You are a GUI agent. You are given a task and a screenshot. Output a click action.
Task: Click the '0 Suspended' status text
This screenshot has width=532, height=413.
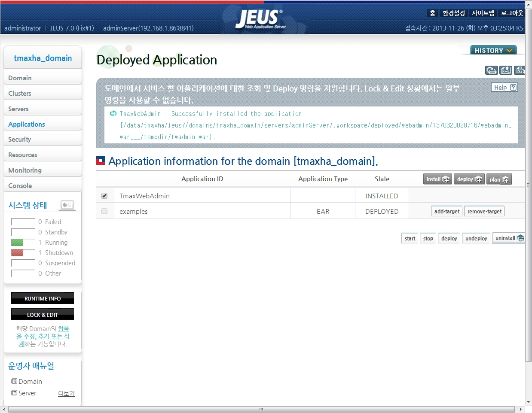(x=57, y=263)
